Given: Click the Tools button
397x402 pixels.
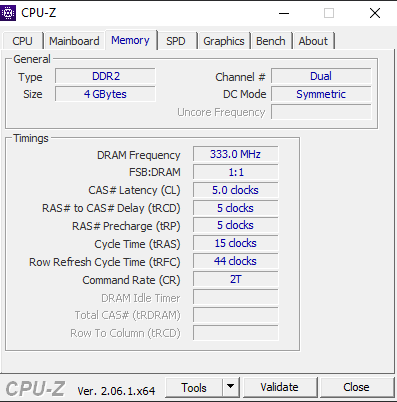Looking at the screenshot, I should tap(194, 387).
